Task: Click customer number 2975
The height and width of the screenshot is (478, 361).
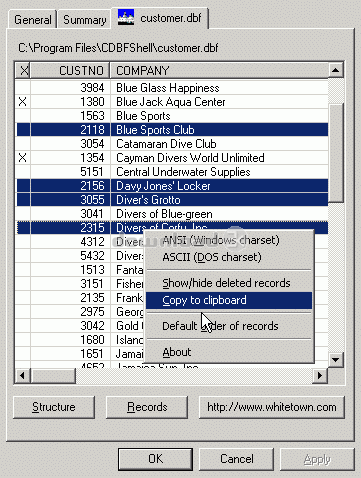Action: coord(92,312)
